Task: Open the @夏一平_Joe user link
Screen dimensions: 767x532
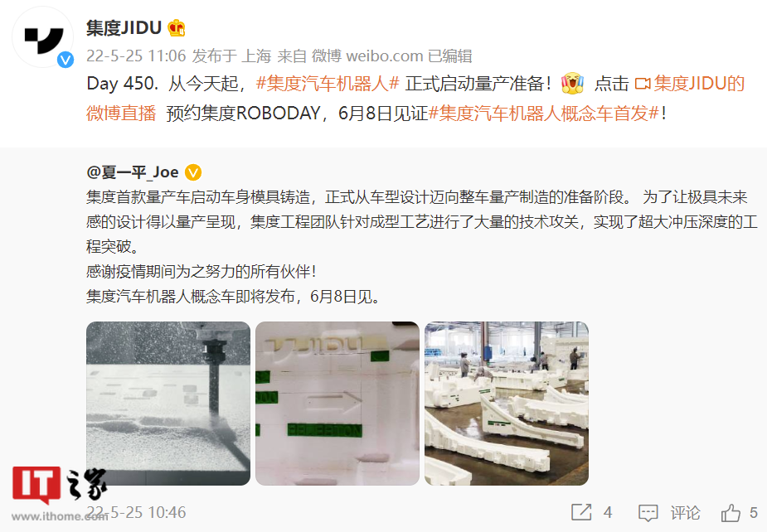Action: (132, 172)
